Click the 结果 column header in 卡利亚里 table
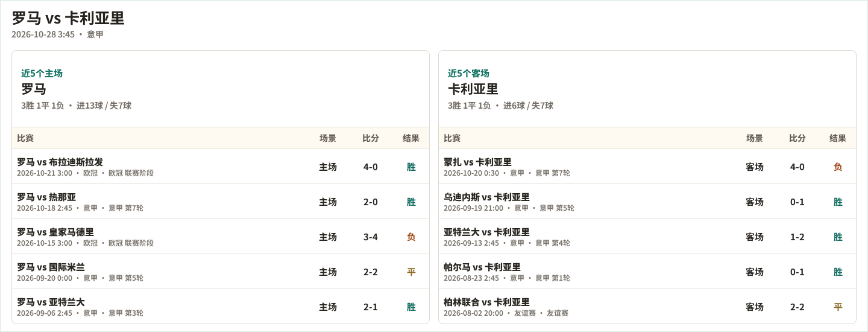 coord(838,138)
